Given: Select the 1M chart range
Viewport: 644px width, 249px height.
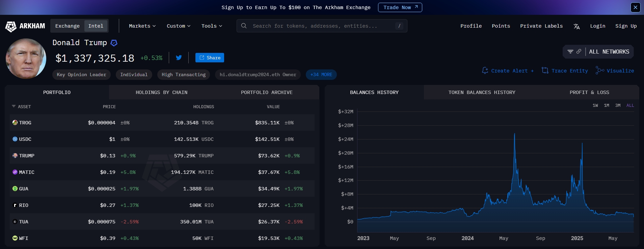Looking at the screenshot, I should [x=607, y=105].
